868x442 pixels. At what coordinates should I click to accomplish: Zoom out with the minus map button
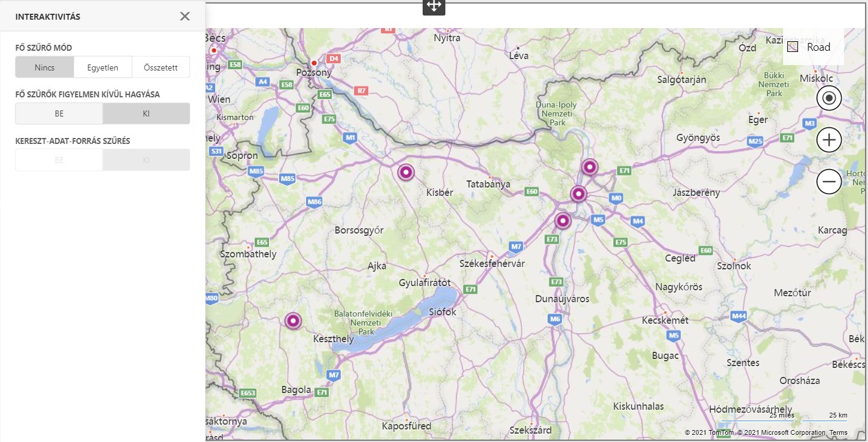click(829, 182)
